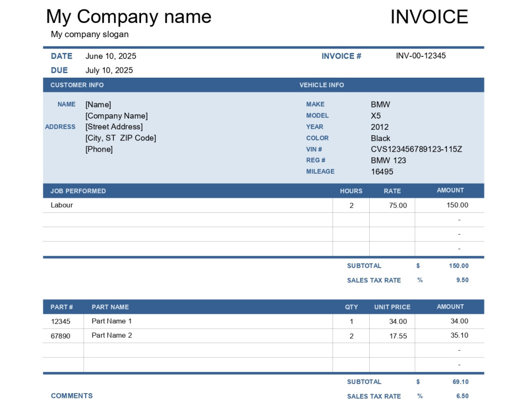Click the VIN # label

pos(314,149)
